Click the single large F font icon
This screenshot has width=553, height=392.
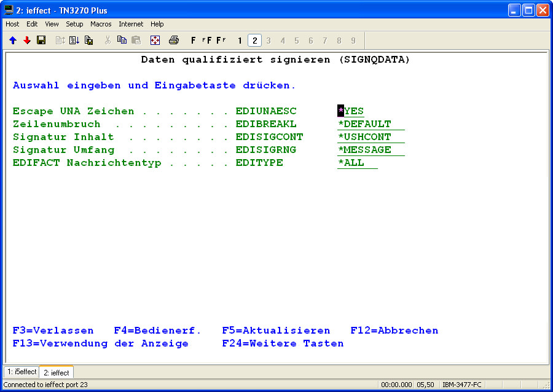194,41
